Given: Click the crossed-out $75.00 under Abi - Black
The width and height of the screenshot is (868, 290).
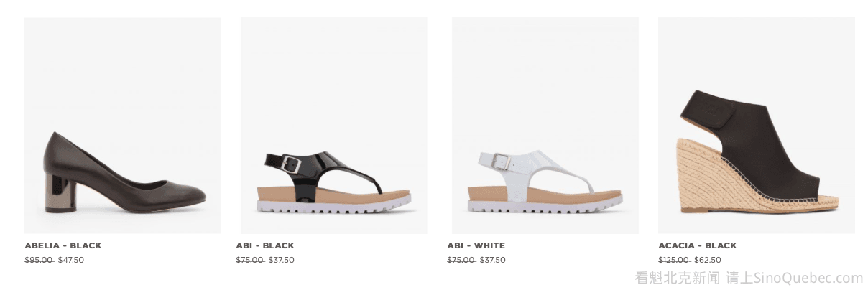Looking at the screenshot, I should (250, 260).
